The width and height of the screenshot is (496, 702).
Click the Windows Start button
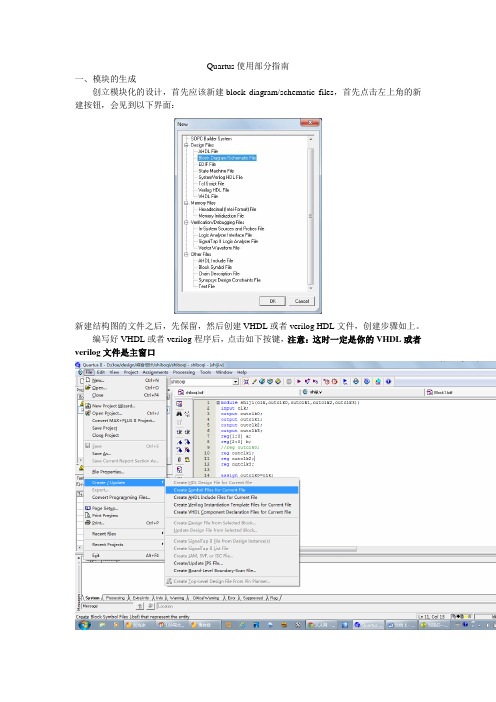[83, 625]
